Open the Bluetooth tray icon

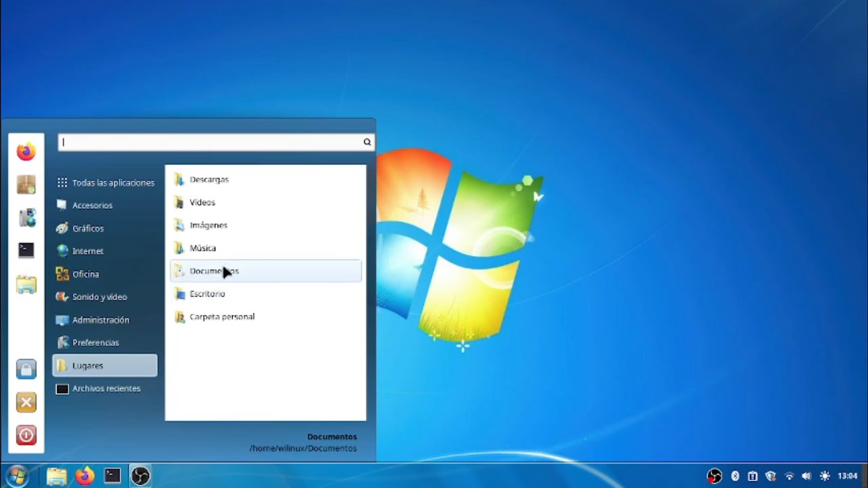[x=735, y=476]
